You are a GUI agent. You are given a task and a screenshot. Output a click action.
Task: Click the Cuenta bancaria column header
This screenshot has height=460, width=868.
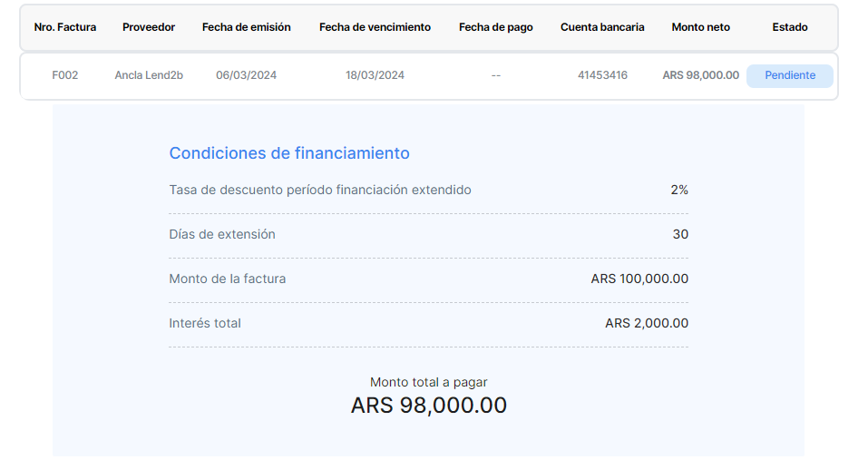602,27
